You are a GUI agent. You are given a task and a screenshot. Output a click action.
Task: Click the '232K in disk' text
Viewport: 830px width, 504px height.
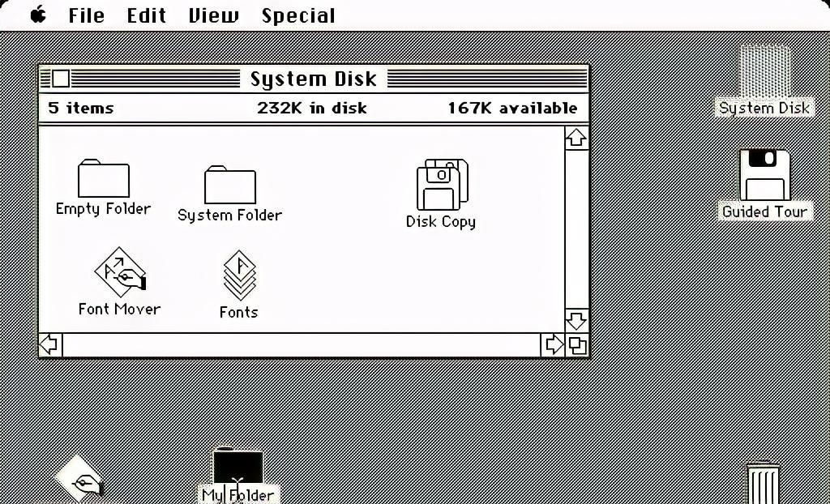tap(312, 108)
